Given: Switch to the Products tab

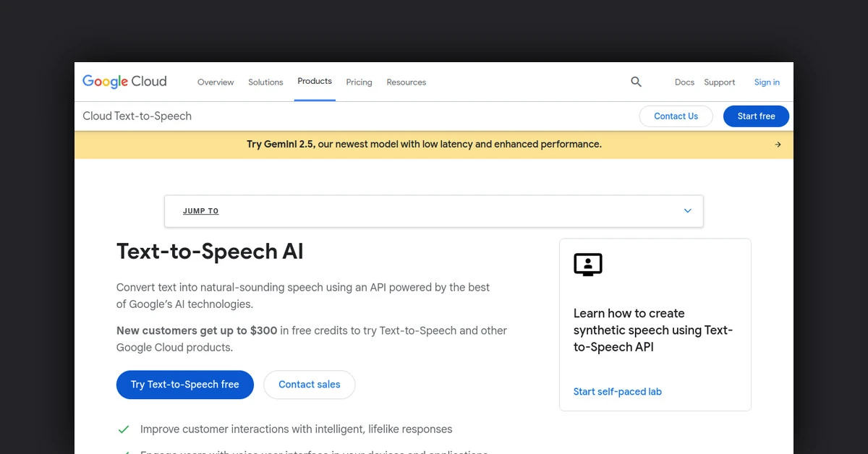Looking at the screenshot, I should click(x=314, y=81).
